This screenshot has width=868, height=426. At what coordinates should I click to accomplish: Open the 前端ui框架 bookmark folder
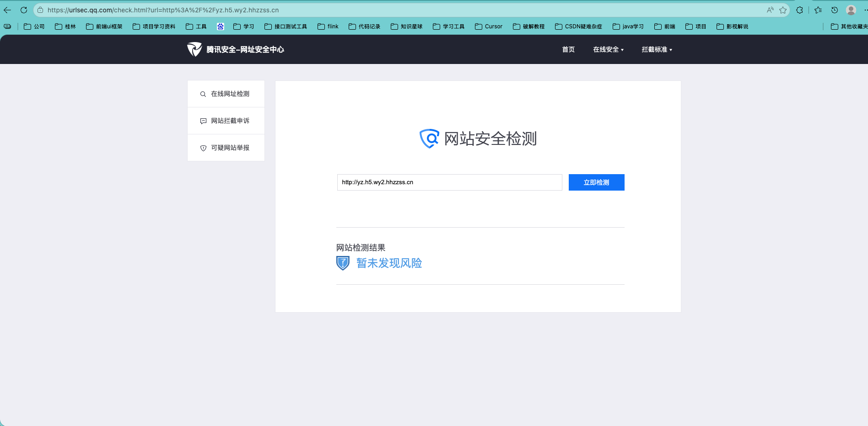104,27
